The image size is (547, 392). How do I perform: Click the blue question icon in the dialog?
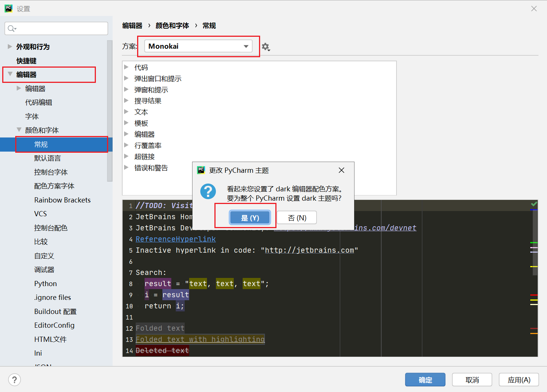(208, 192)
